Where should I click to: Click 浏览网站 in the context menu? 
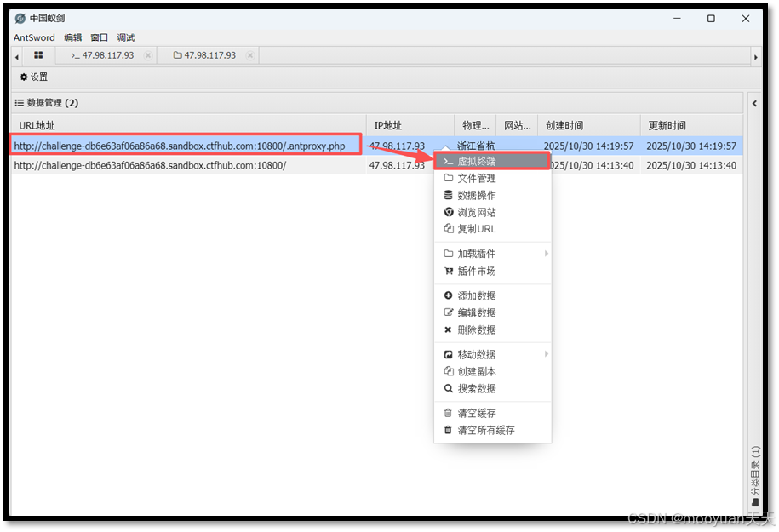492,212
